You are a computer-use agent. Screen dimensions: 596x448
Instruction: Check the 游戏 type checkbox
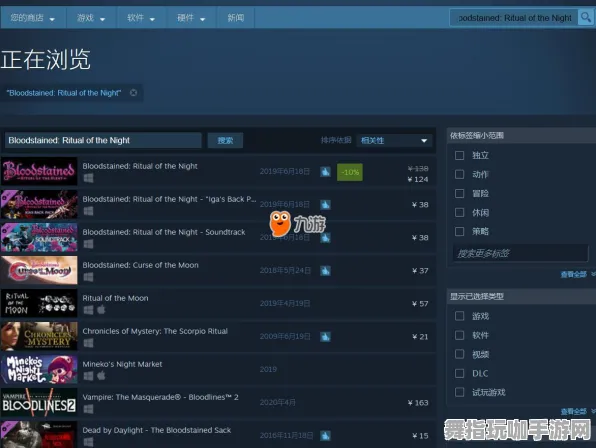tap(460, 316)
